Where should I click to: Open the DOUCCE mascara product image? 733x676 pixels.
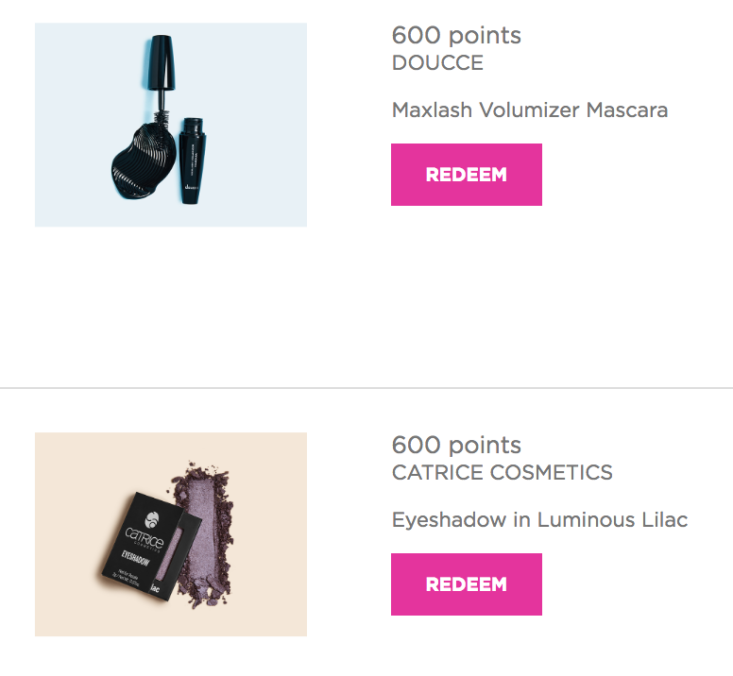[x=171, y=125]
